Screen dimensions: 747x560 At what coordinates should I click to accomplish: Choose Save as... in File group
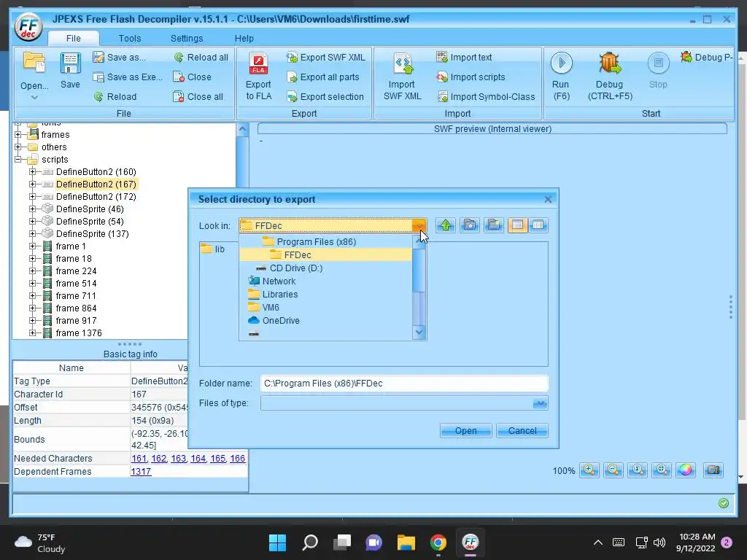click(x=120, y=57)
